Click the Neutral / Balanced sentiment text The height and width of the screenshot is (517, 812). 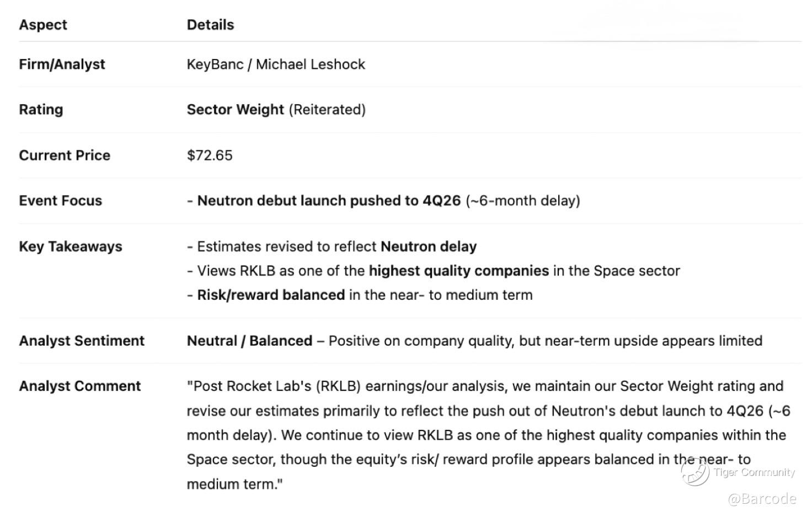click(x=249, y=341)
